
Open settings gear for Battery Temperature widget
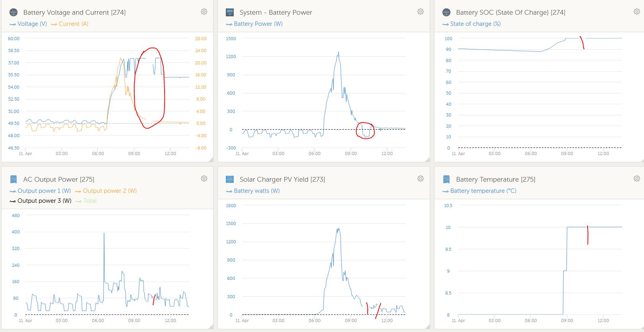[636, 179]
